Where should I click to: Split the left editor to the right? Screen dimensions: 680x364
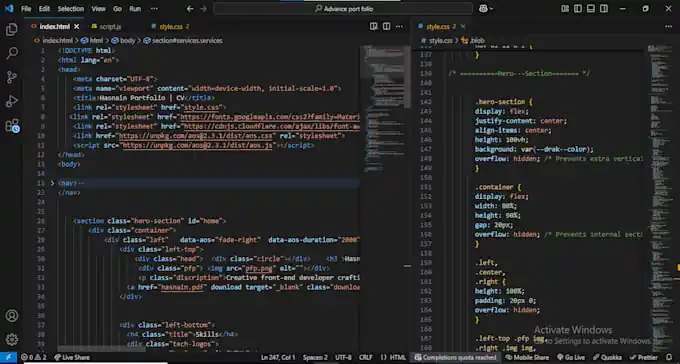point(386,26)
